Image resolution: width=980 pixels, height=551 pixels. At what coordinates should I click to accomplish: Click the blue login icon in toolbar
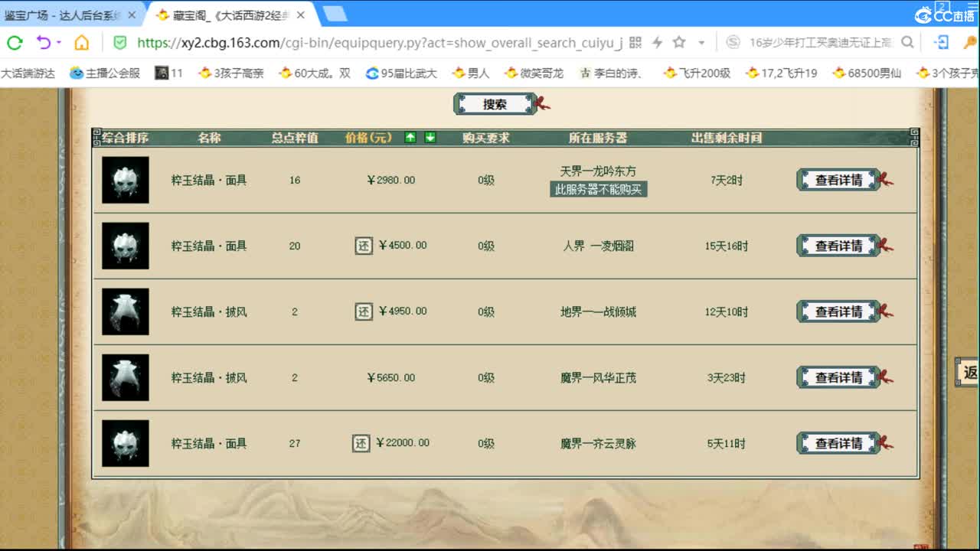pyautogui.click(x=943, y=43)
